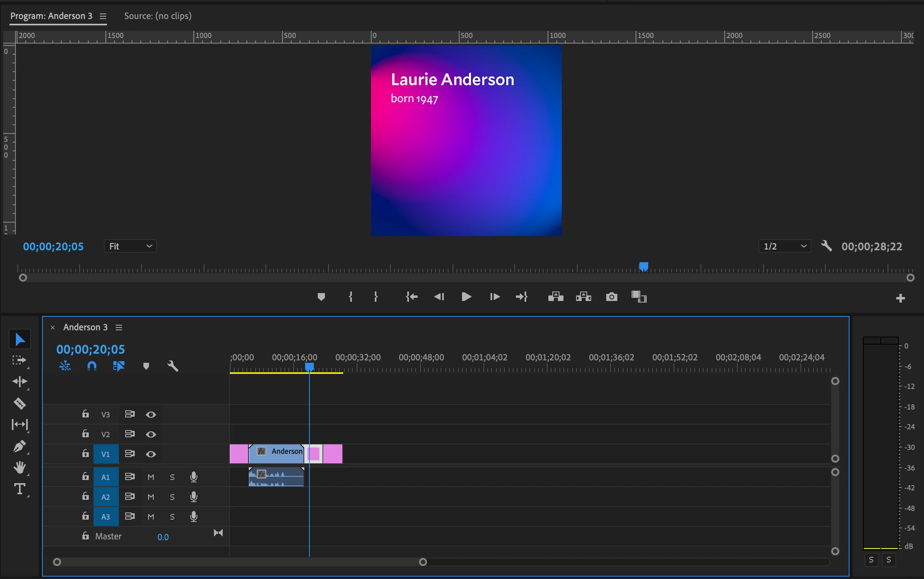
Task: Lock the V2 track
Action: click(85, 434)
